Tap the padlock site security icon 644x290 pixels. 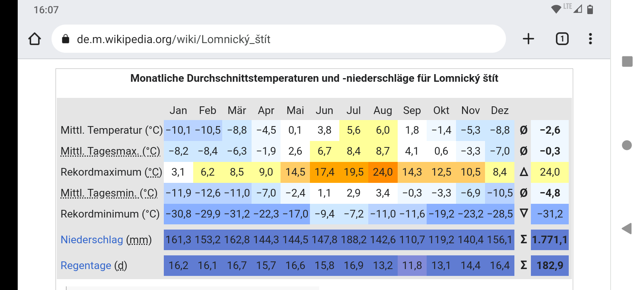pos(66,39)
